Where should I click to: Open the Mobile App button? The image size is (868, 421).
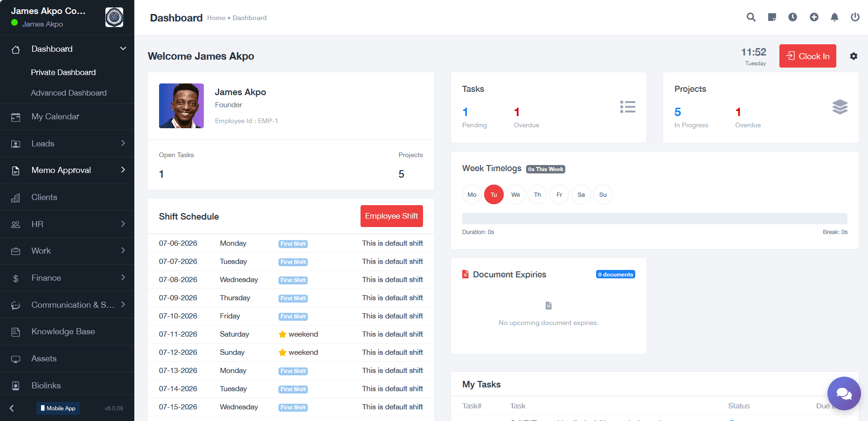pyautogui.click(x=58, y=408)
